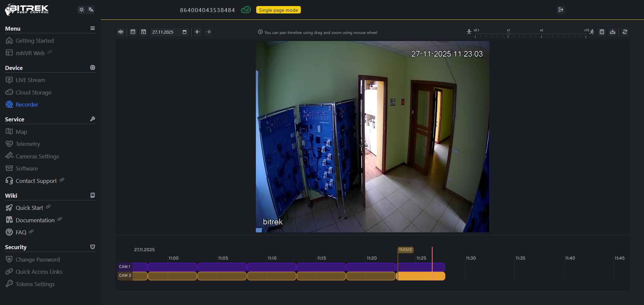This screenshot has height=305, width=644.
Task: Click the calendar minus icon
Action: point(133,32)
